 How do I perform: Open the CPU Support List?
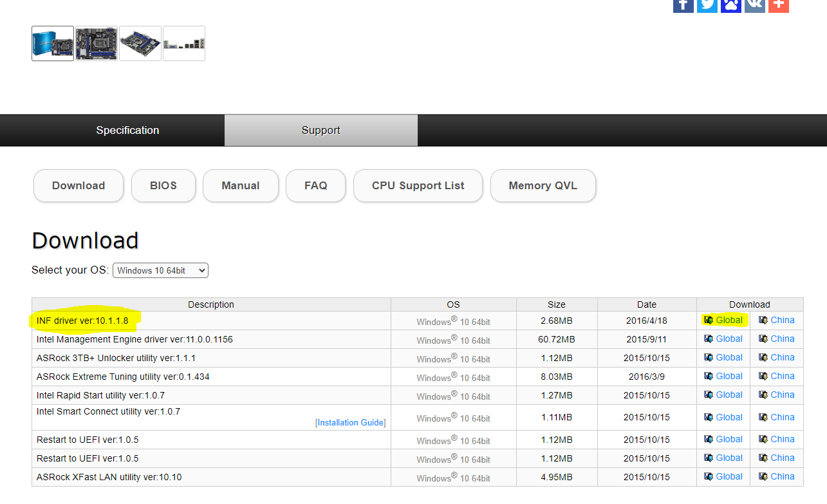(x=418, y=185)
